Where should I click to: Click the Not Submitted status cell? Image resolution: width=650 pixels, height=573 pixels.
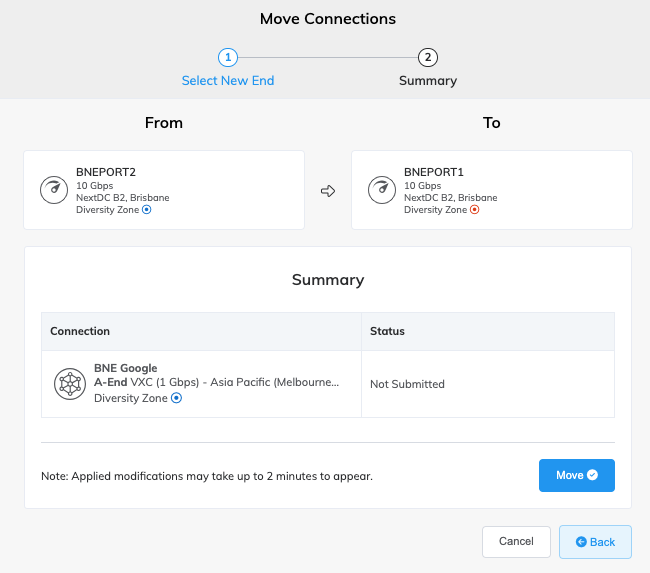pyautogui.click(x=488, y=384)
